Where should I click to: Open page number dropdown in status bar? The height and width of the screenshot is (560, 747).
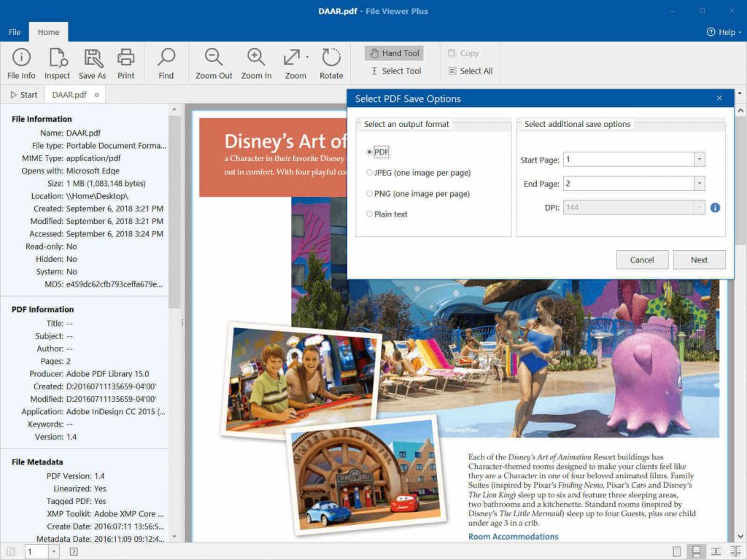(54, 552)
